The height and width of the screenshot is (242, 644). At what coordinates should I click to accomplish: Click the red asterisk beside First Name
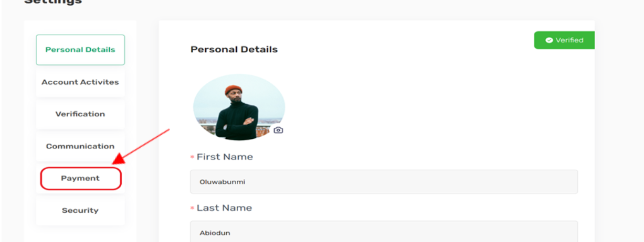pyautogui.click(x=192, y=157)
